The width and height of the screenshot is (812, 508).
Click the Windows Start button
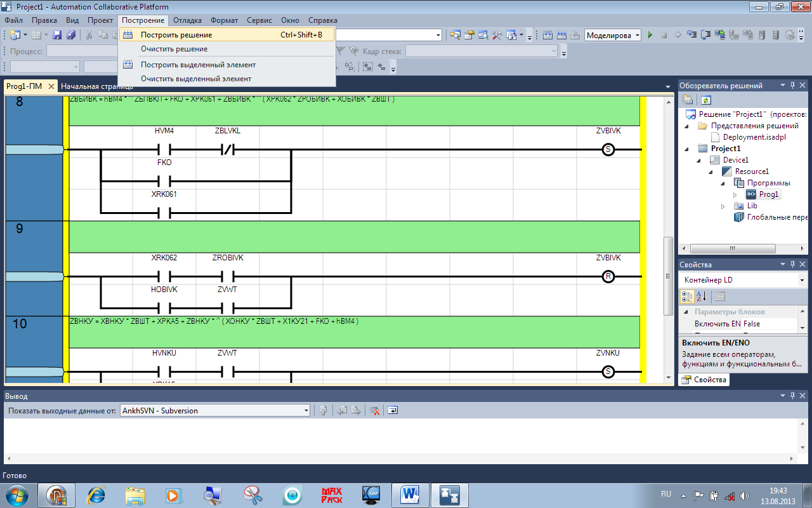(17, 494)
